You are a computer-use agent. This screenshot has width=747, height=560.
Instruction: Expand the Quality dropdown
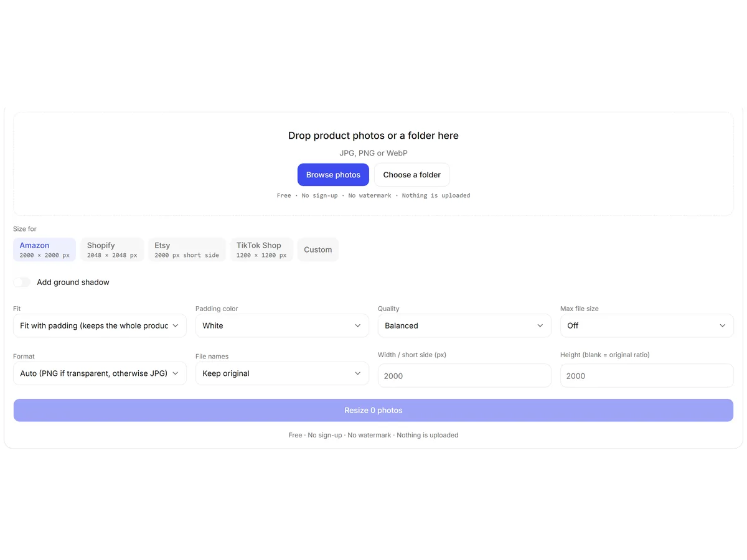pyautogui.click(x=464, y=325)
